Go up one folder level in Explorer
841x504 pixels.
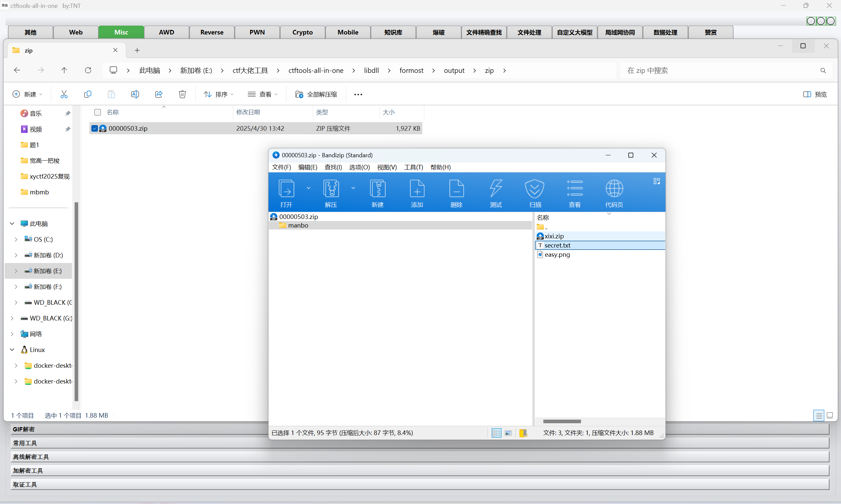pyautogui.click(x=64, y=70)
